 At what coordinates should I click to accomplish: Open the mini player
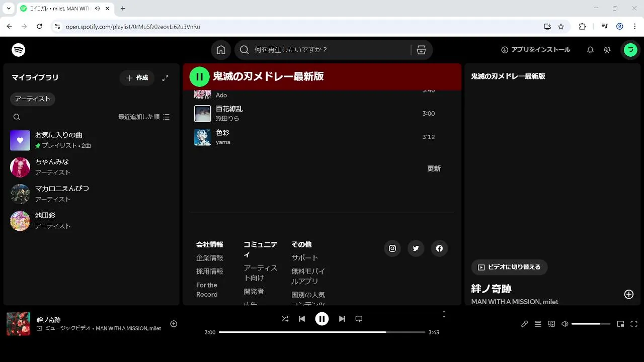pos(620,324)
